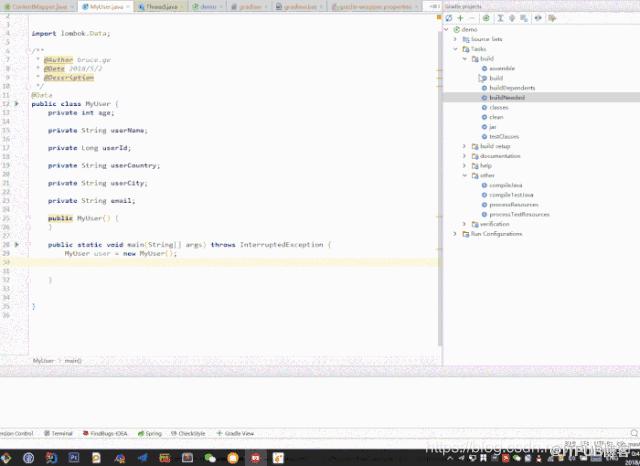The image size is (640, 466).
Task: Click the eye icon in Gradle toolbar
Action: (538, 18)
